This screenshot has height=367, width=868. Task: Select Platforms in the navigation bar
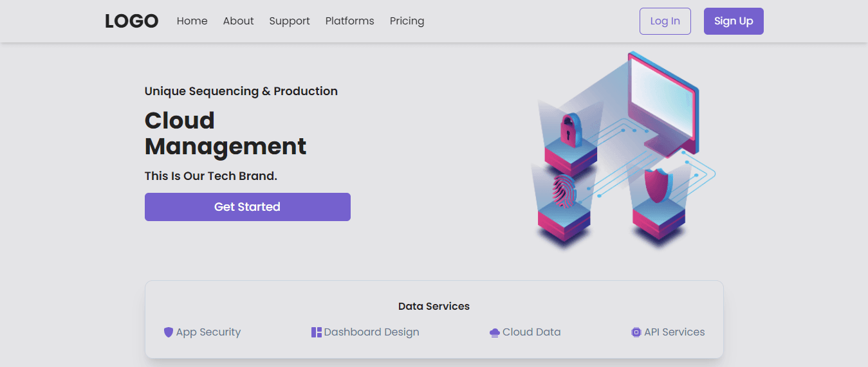(349, 21)
